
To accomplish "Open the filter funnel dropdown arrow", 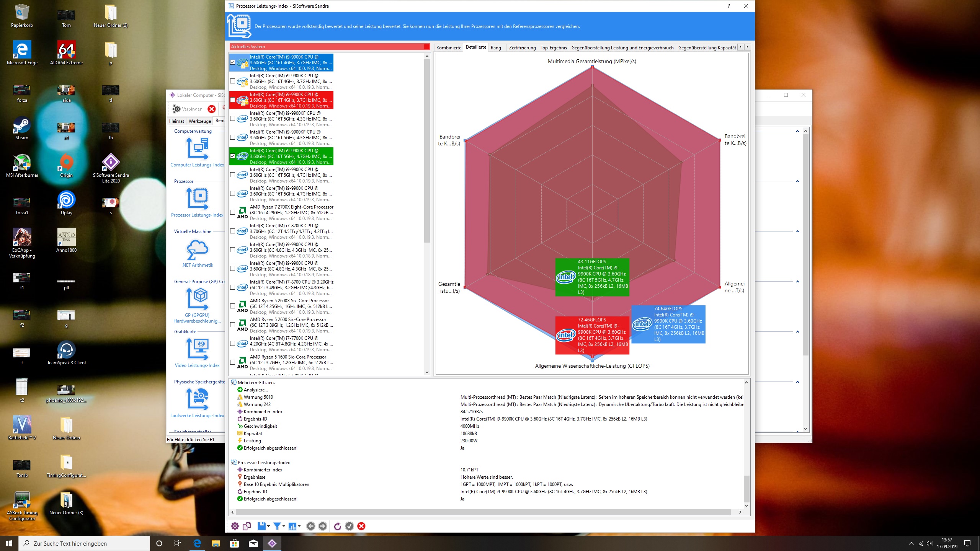I will (284, 526).
